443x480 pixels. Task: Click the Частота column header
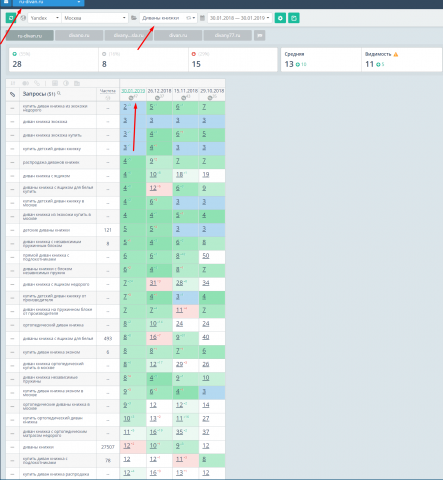(108, 91)
